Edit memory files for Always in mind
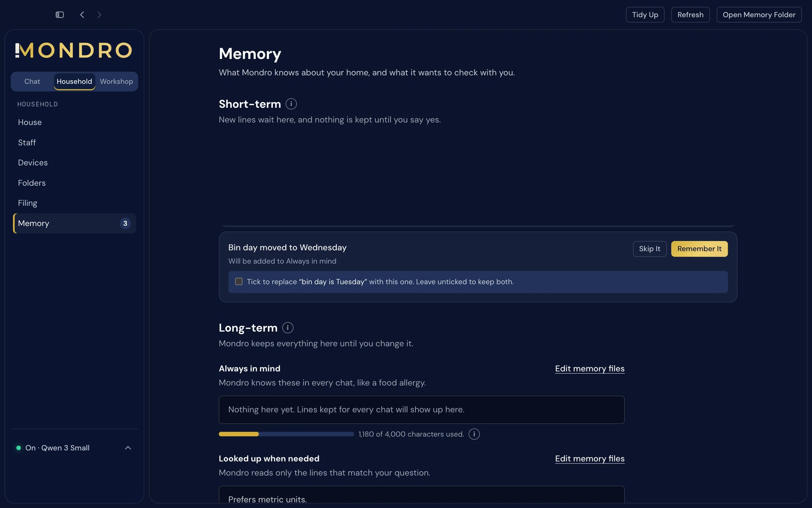This screenshot has width=812, height=508. [590, 368]
